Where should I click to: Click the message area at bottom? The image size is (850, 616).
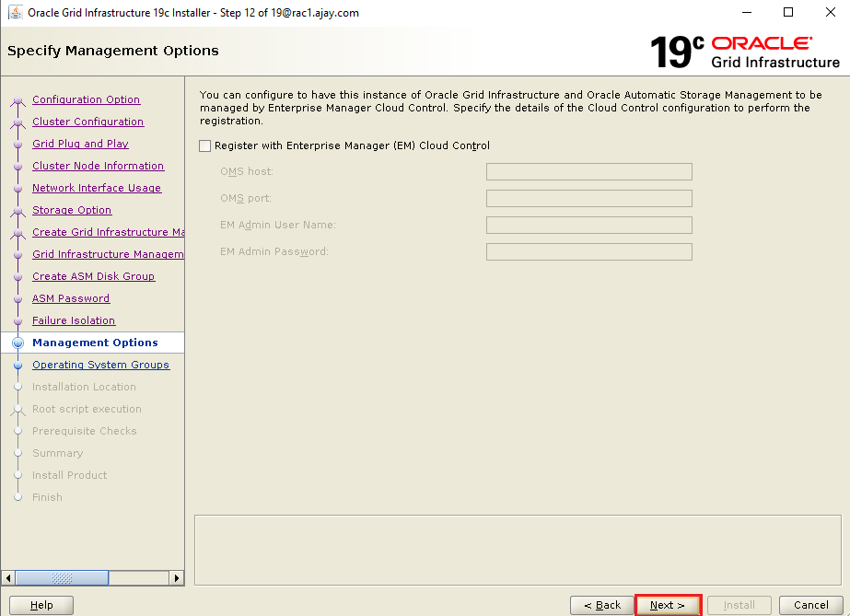pos(518,550)
